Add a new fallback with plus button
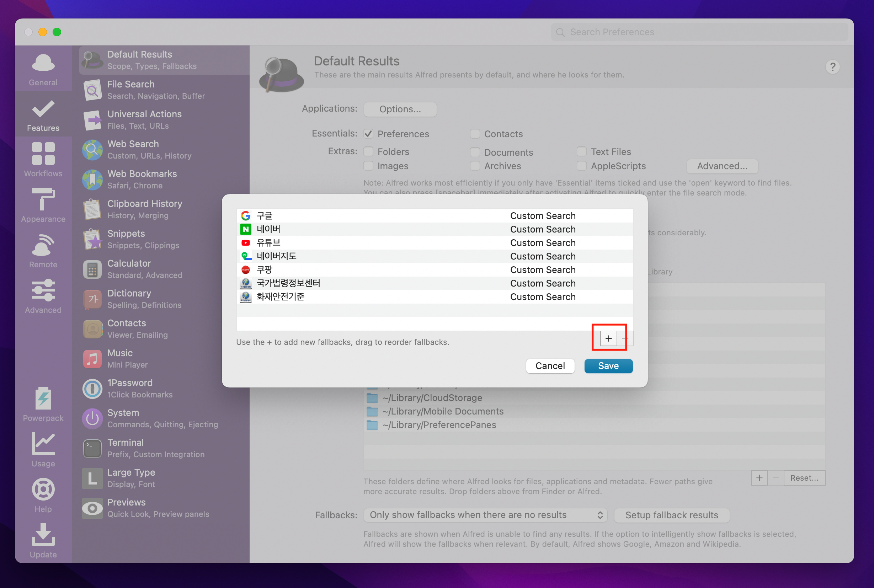 tap(608, 338)
